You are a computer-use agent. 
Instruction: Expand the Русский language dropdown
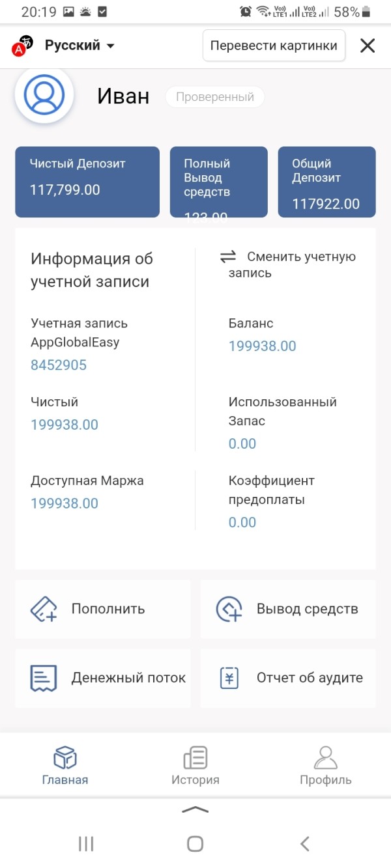pos(80,46)
